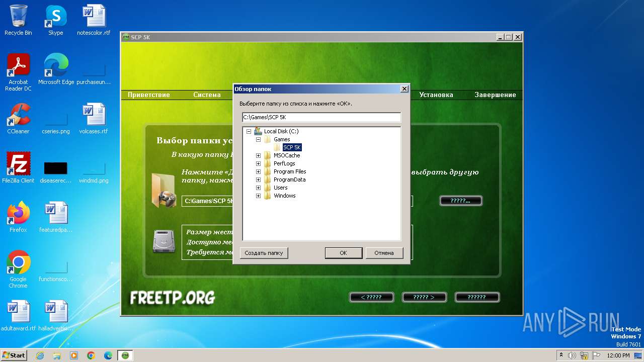This screenshot has width=644, height=362.
Task: Select the ProgramData folder item
Action: click(289, 179)
